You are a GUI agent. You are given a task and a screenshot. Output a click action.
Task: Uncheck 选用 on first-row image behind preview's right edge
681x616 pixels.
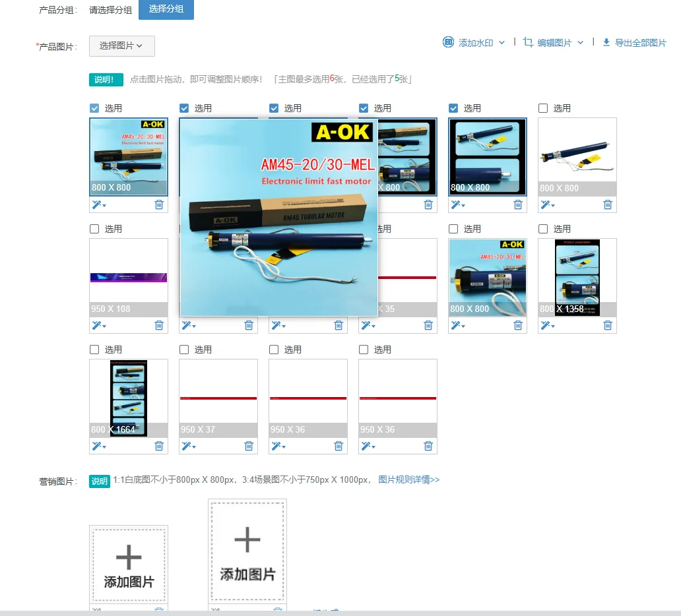364,108
